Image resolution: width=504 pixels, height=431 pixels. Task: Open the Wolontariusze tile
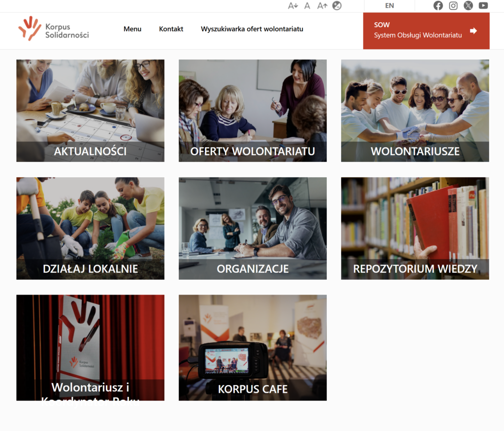coord(415,111)
